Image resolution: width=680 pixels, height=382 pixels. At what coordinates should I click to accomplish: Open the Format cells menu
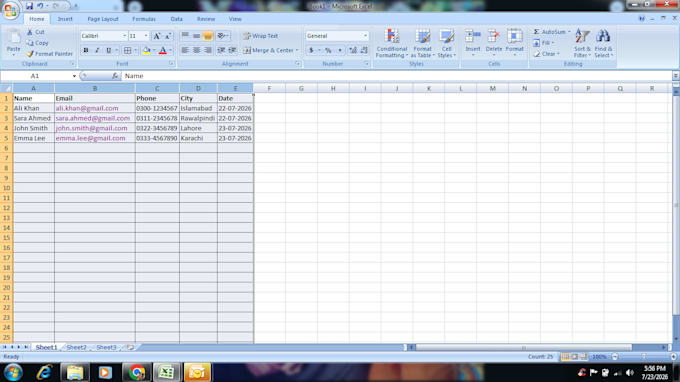(515, 43)
